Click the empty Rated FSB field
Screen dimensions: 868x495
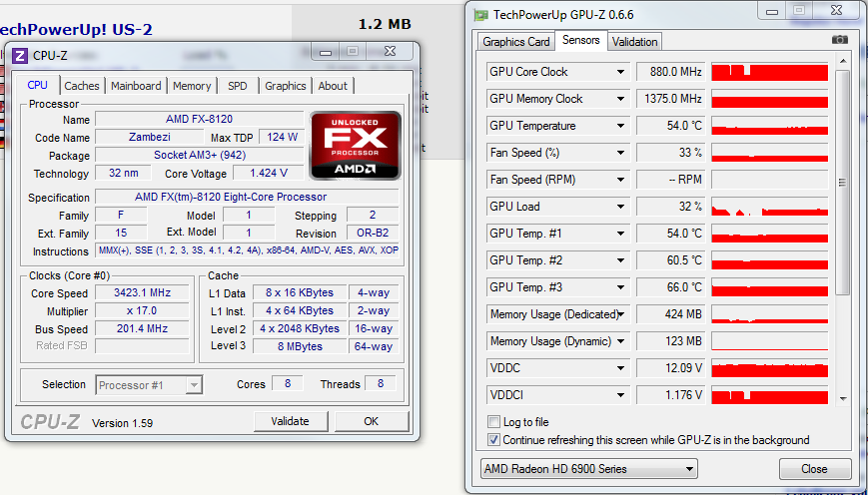(x=142, y=346)
